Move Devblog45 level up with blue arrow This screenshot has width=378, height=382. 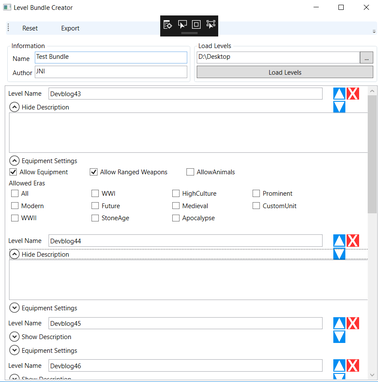point(339,323)
